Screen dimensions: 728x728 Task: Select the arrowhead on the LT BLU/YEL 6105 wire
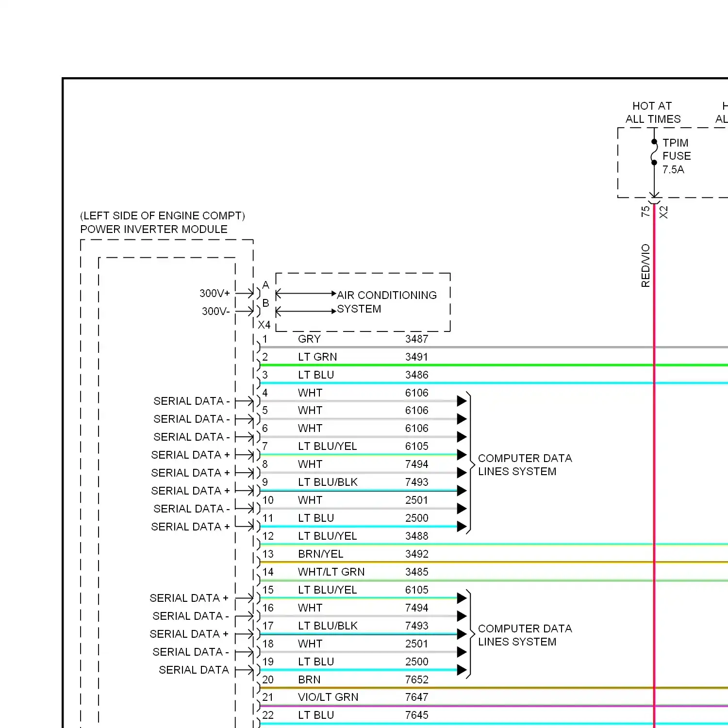[x=461, y=455]
